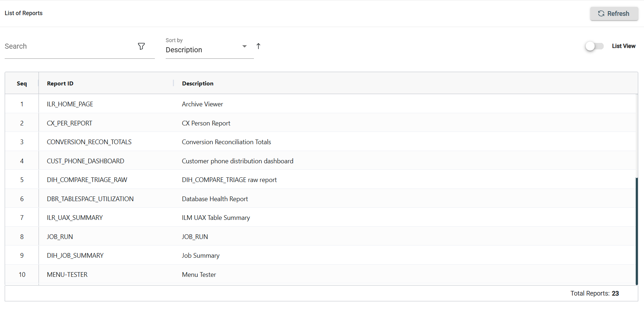
Task: Click the dropdown arrow beside Description
Action: (245, 46)
